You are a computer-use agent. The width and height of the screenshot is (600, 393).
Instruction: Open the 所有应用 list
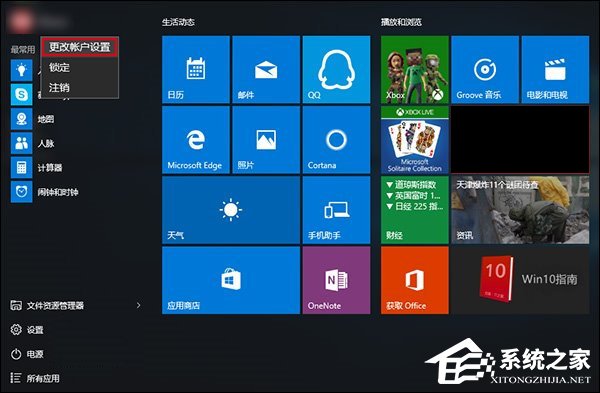point(35,378)
